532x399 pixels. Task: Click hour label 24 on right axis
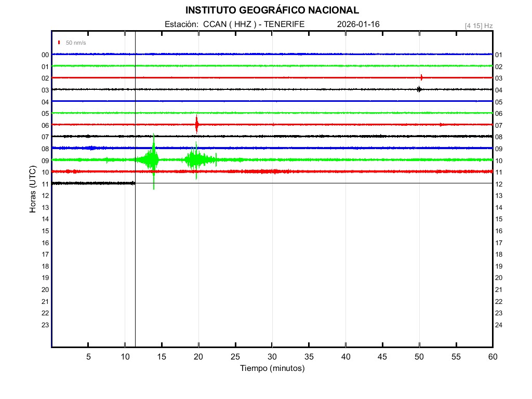pyautogui.click(x=499, y=325)
